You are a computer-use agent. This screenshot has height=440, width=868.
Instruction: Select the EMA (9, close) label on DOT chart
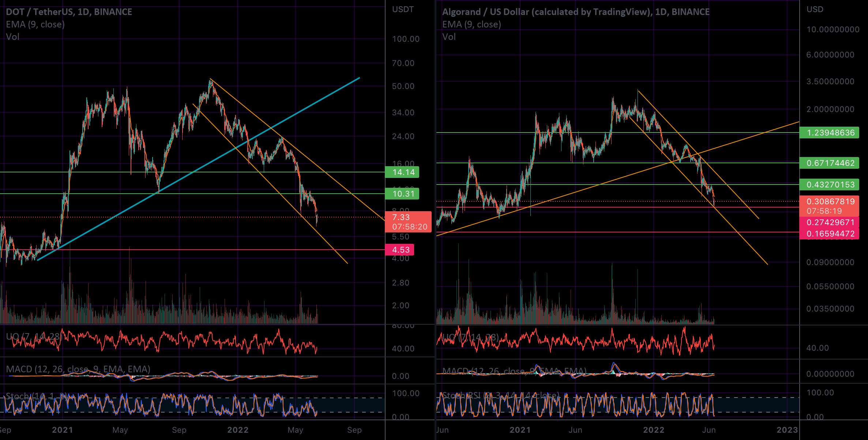click(35, 24)
